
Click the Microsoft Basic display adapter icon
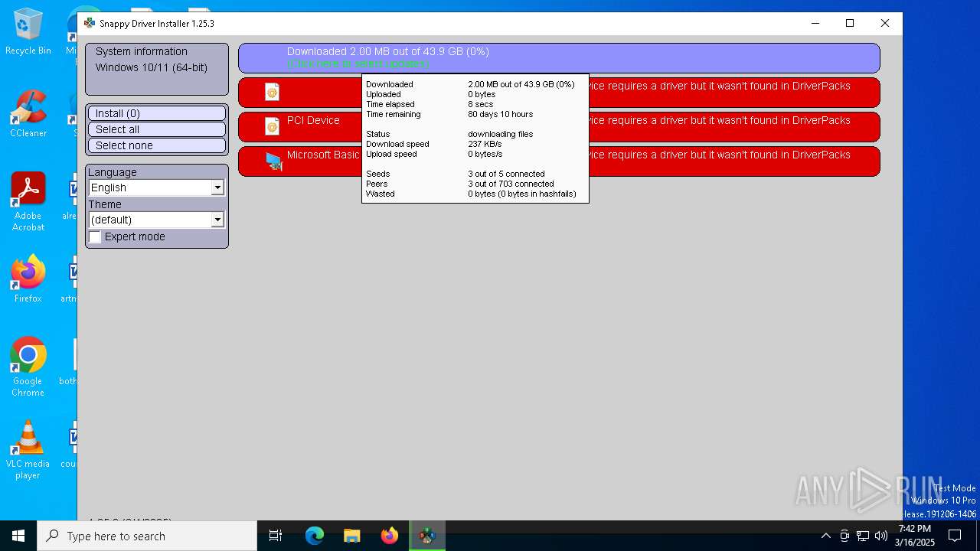tap(273, 161)
